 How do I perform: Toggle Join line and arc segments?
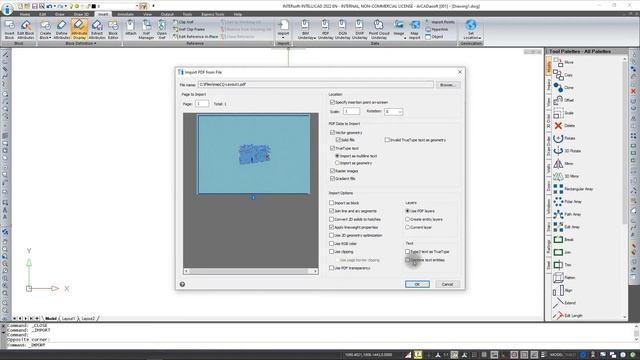click(331, 211)
